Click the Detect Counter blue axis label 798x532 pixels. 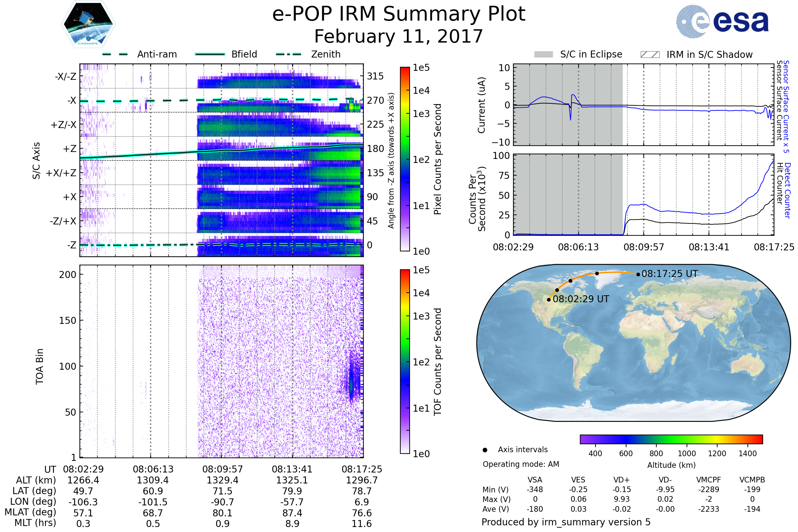787,191
